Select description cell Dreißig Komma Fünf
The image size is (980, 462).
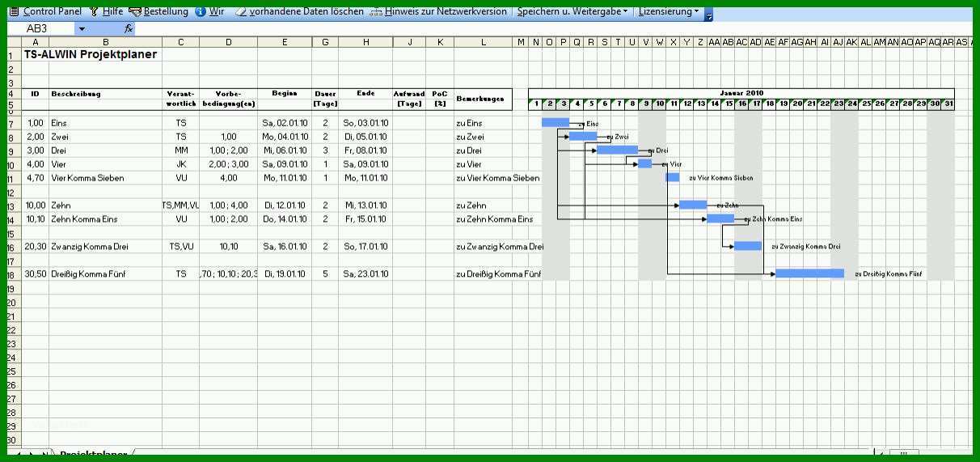click(105, 274)
